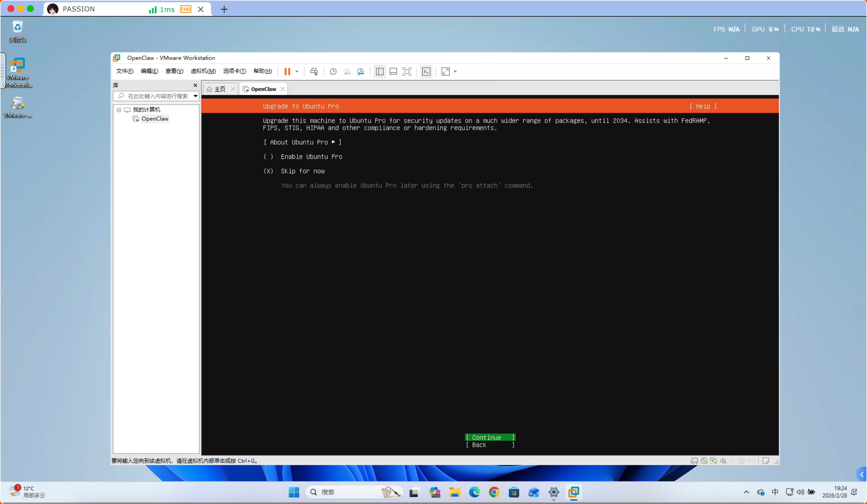
Task: Open the 虚拟机(M) menu
Action: [203, 71]
